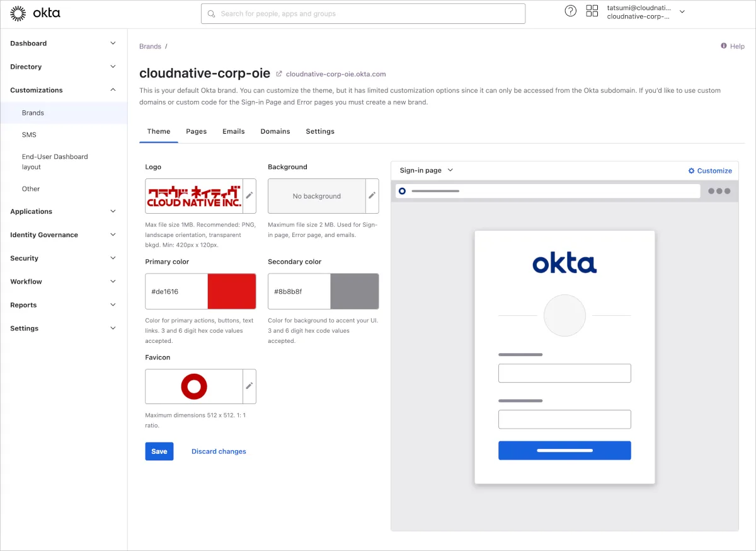
Task: Click the primary color hex field #de1616
Action: [x=176, y=291]
